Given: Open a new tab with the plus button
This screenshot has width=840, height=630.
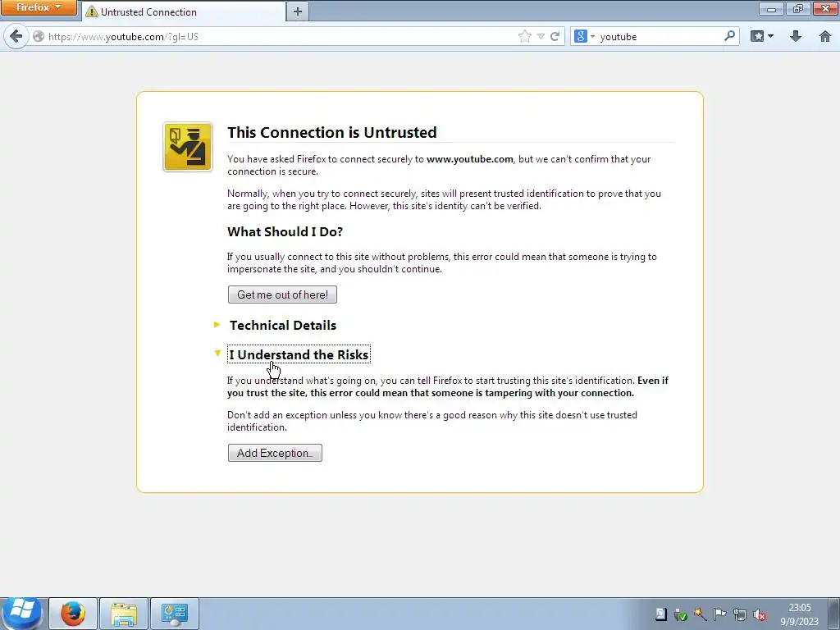Looking at the screenshot, I should (x=298, y=11).
